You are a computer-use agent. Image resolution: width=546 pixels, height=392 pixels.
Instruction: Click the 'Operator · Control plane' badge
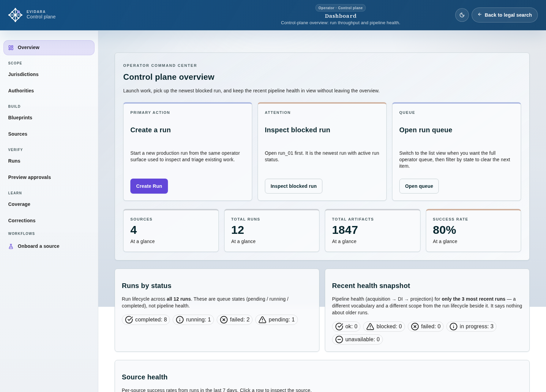click(340, 8)
